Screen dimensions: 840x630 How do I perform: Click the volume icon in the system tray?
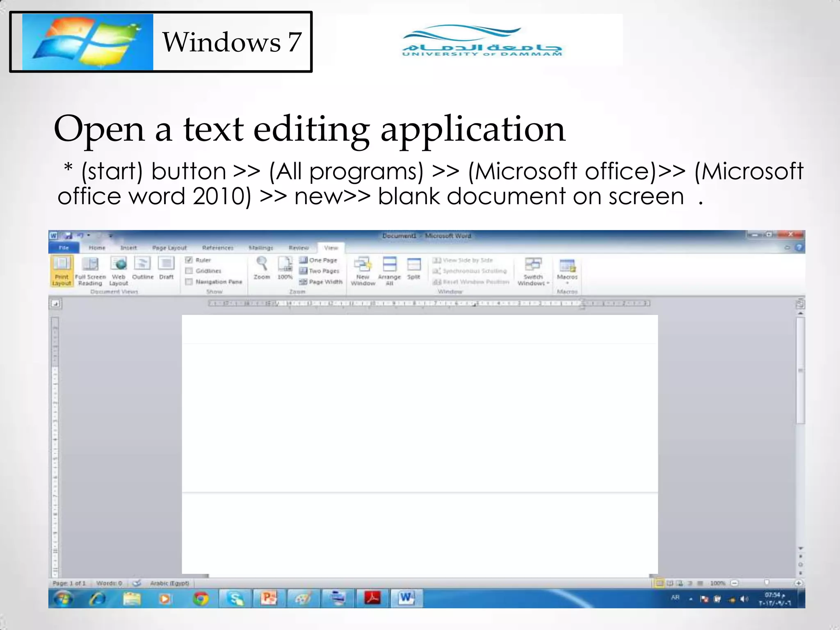[744, 599]
